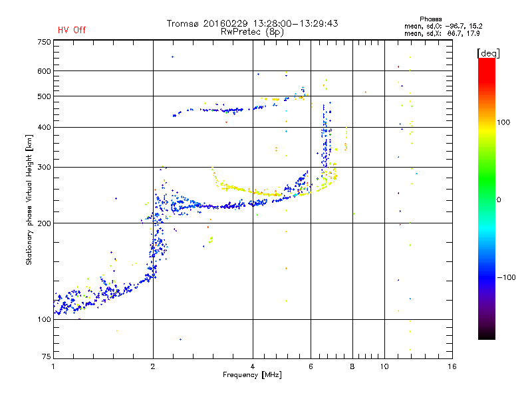
Task: Click the "mean, sd,O: -96.7, 15.2" line
Action: pyautogui.click(x=443, y=26)
